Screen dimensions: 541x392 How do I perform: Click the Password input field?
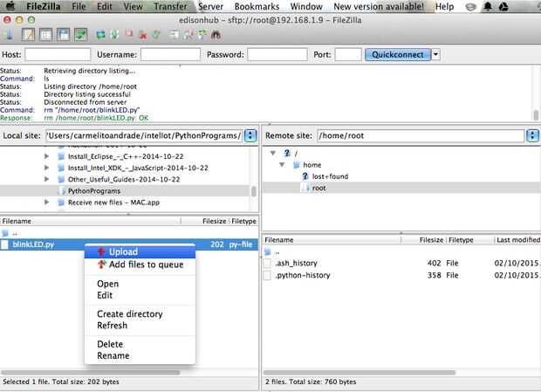click(277, 54)
